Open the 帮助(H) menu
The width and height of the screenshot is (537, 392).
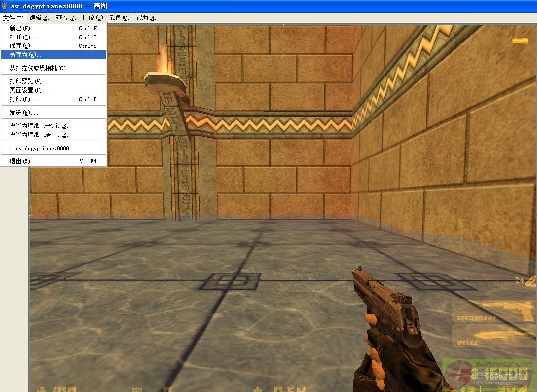pos(146,18)
